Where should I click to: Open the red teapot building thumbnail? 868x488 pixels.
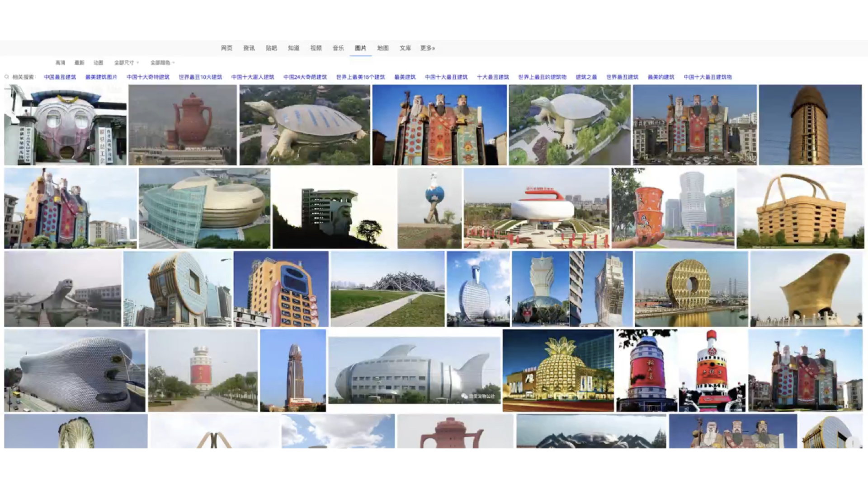pos(183,125)
